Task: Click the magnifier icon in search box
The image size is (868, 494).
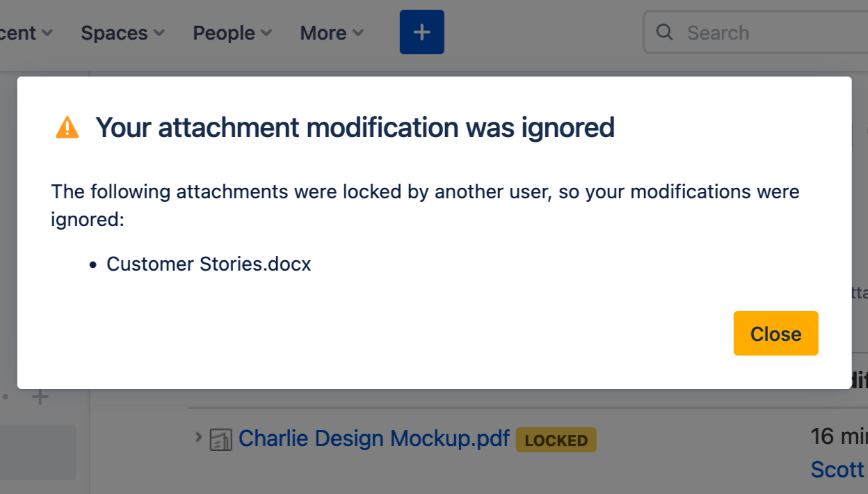Action: [x=664, y=32]
